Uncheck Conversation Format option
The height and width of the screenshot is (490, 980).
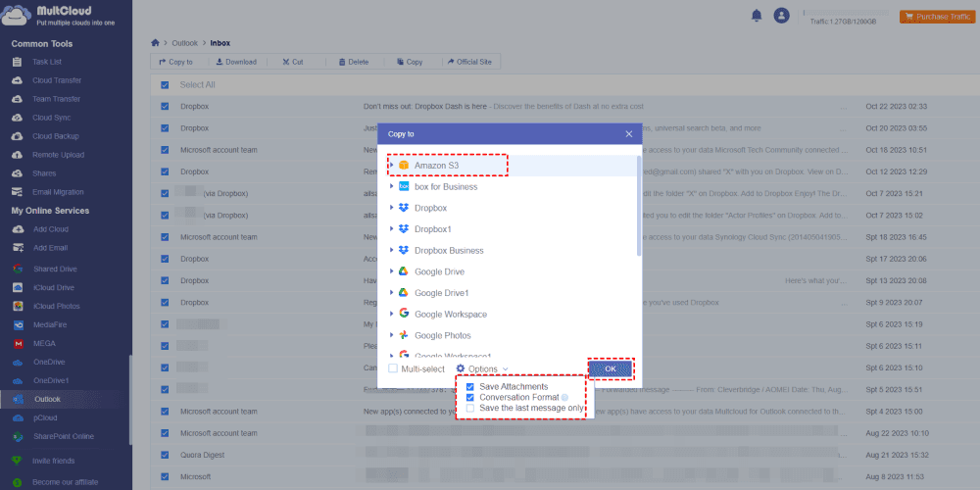pyautogui.click(x=470, y=398)
